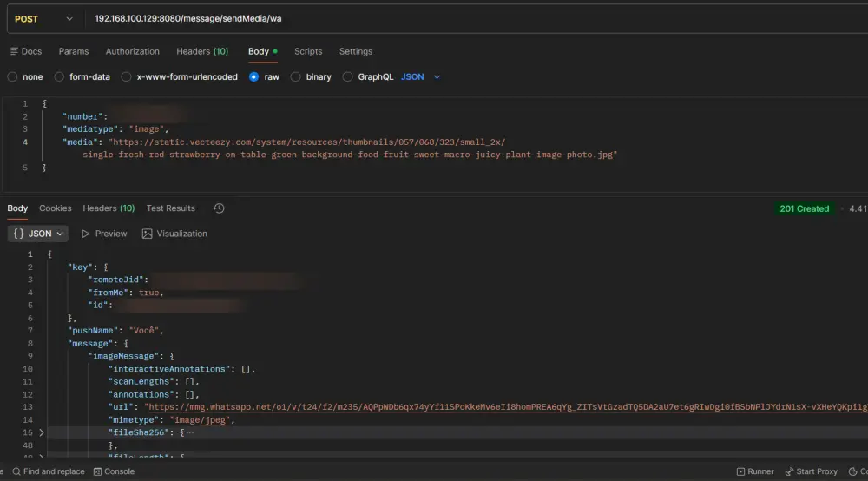Image resolution: width=868 pixels, height=481 pixels.
Task: Open the Console panel
Action: click(x=114, y=471)
